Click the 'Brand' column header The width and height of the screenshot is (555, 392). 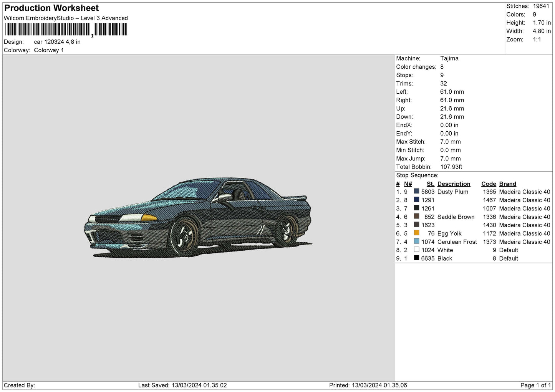pyautogui.click(x=508, y=184)
